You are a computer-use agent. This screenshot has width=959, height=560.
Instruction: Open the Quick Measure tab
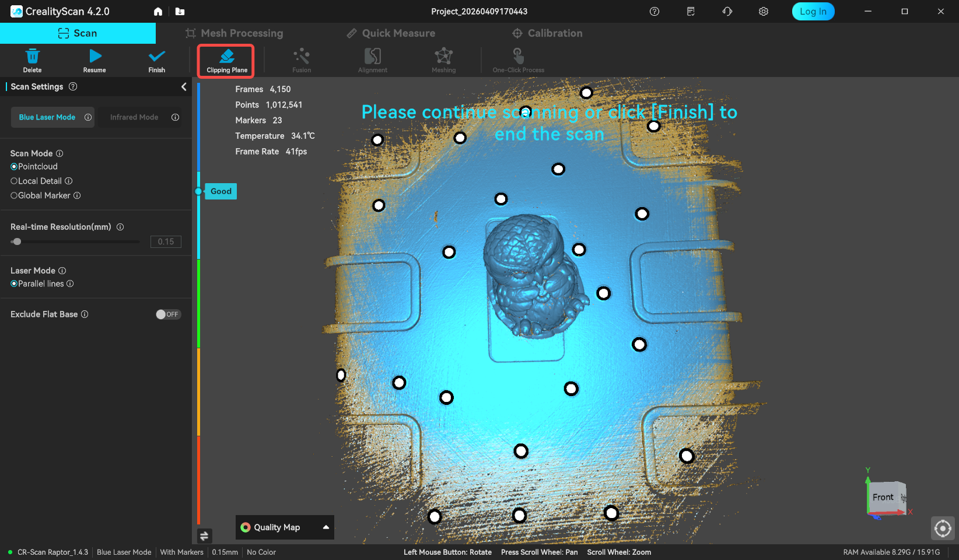click(391, 33)
